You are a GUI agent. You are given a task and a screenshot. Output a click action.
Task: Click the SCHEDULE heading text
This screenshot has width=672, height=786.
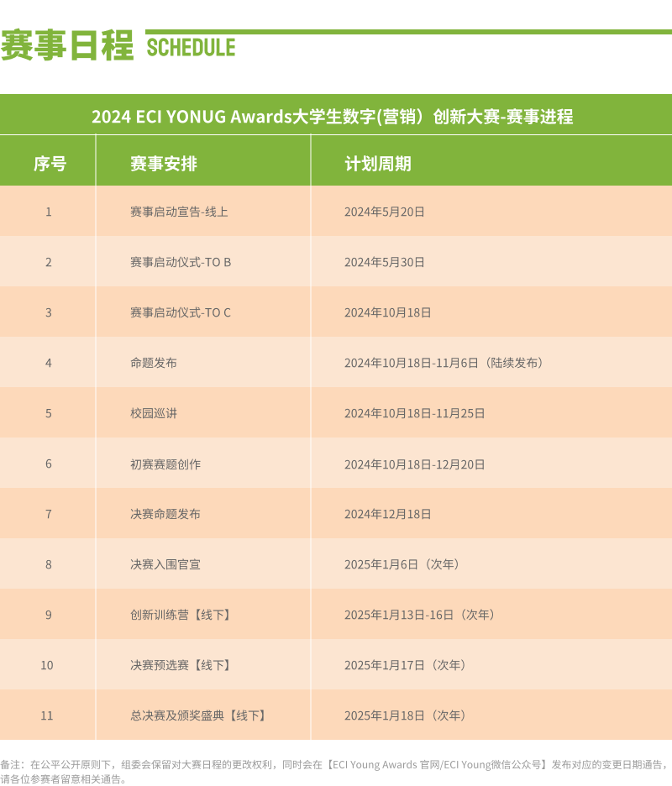191,48
